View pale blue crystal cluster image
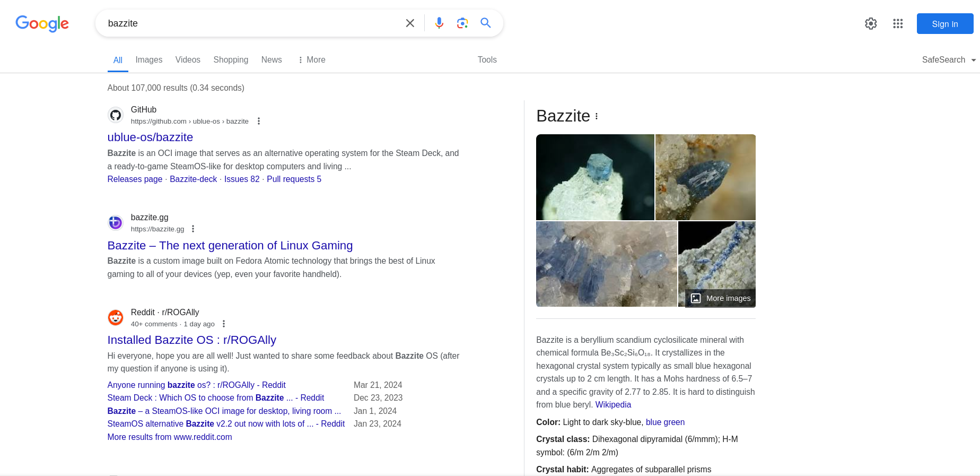The image size is (980, 476). 607,264
